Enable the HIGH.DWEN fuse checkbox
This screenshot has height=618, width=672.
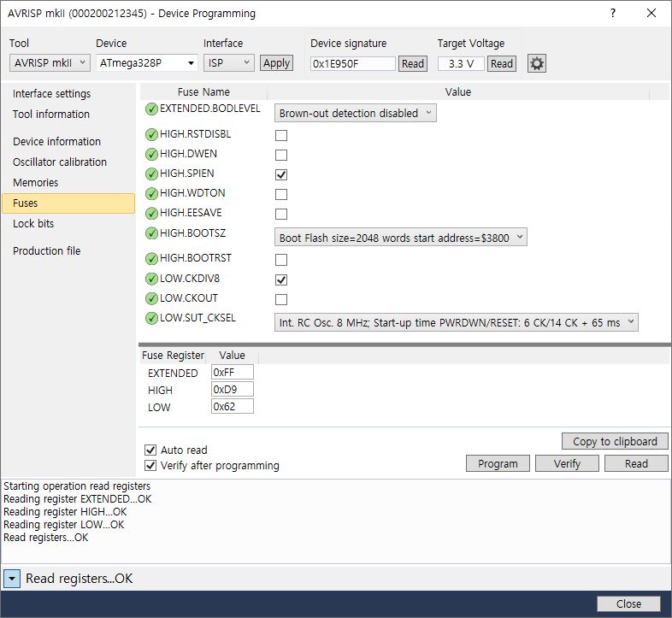(x=281, y=156)
